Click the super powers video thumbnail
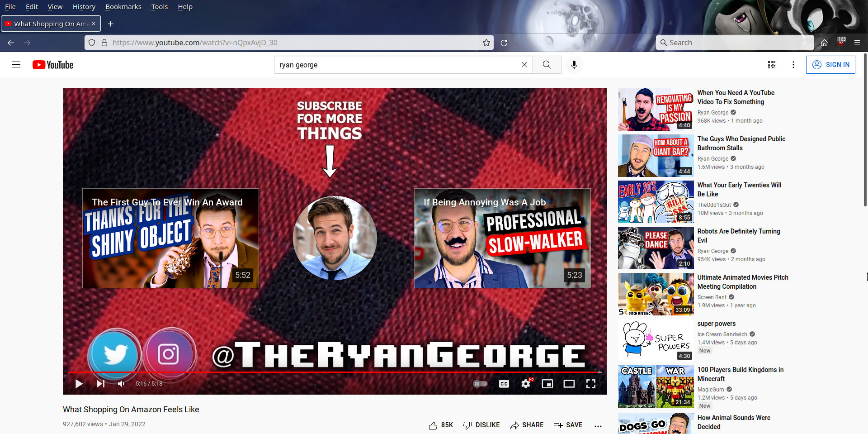 click(656, 340)
